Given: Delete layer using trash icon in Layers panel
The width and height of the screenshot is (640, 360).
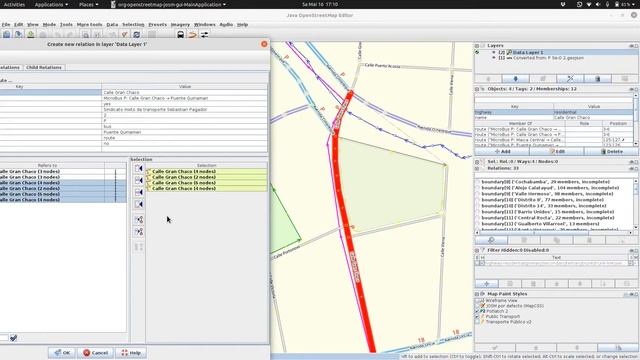Looking at the screenshot, I should click(598, 78).
